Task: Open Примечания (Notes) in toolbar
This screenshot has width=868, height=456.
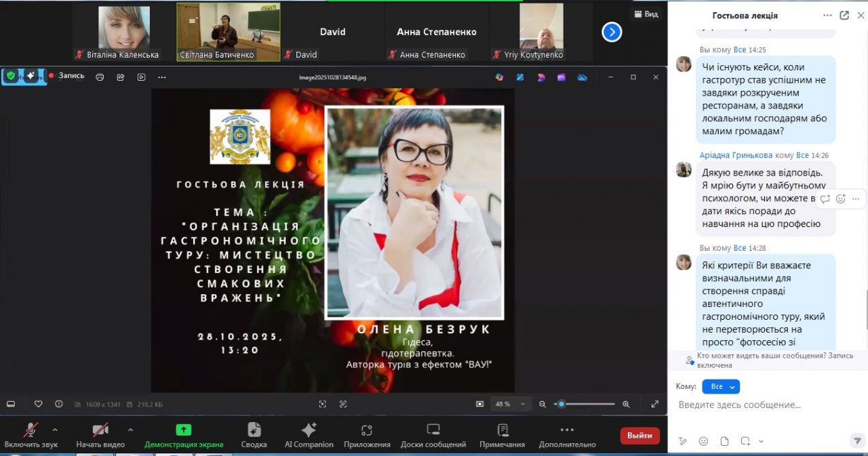Action: tap(502, 435)
